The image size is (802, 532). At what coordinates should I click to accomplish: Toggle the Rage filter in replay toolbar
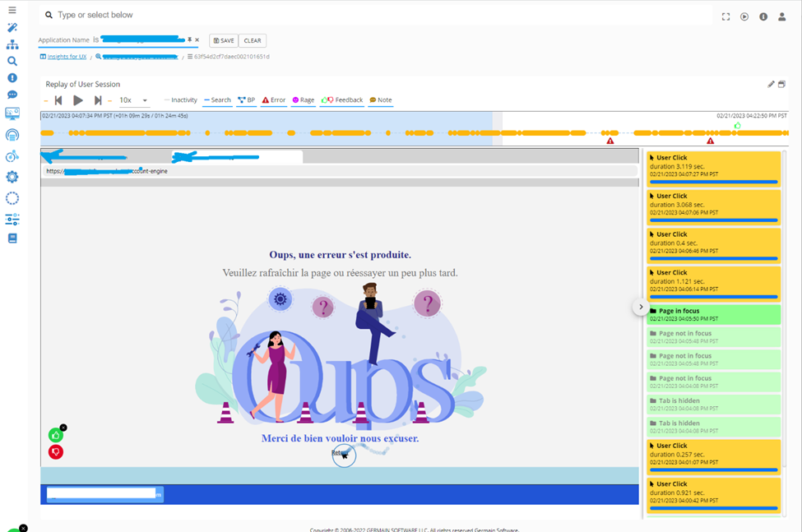[x=303, y=100]
